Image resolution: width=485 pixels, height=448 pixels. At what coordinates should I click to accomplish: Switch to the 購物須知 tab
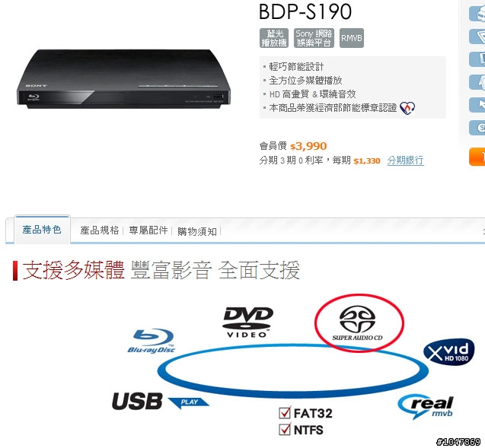(197, 231)
